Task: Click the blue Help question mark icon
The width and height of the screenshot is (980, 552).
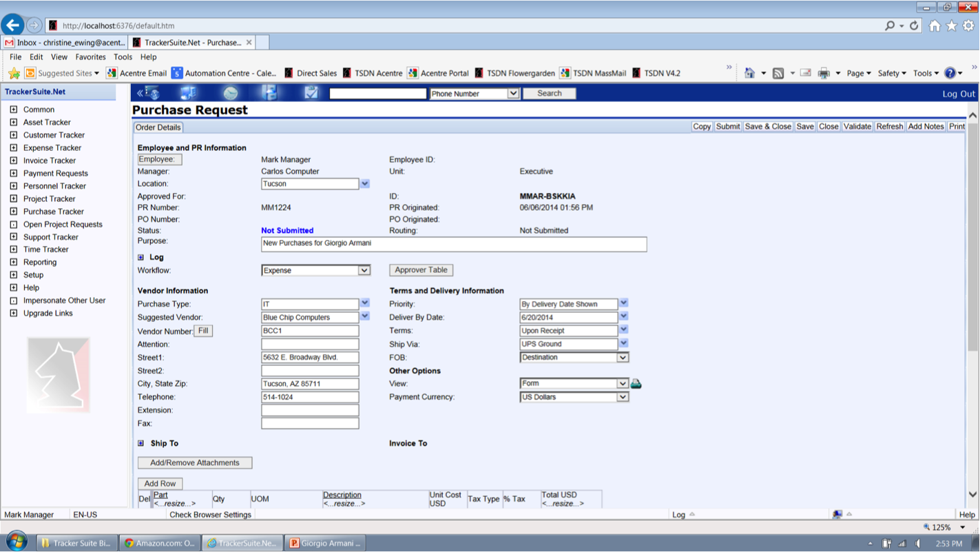Action: 950,73
